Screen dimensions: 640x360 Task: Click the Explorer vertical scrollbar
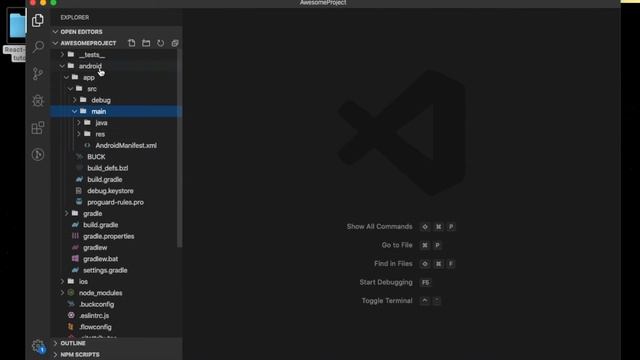pyautogui.click(x=180, y=148)
